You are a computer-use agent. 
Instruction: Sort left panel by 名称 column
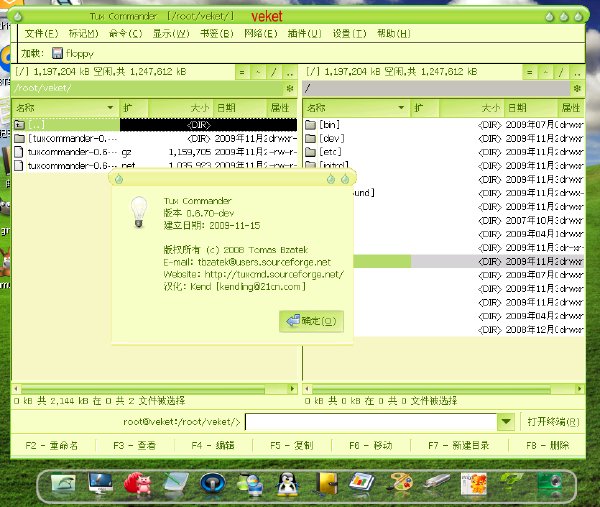(65, 108)
